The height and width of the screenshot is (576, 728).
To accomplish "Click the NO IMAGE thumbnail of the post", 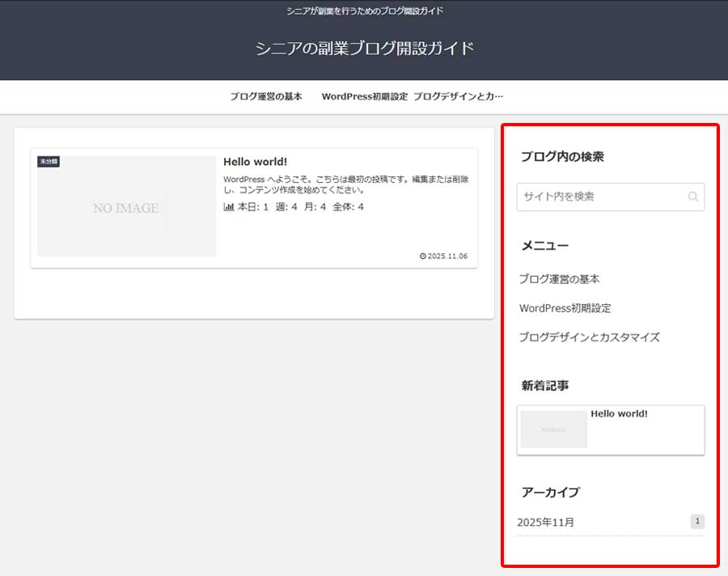I will click(x=126, y=206).
